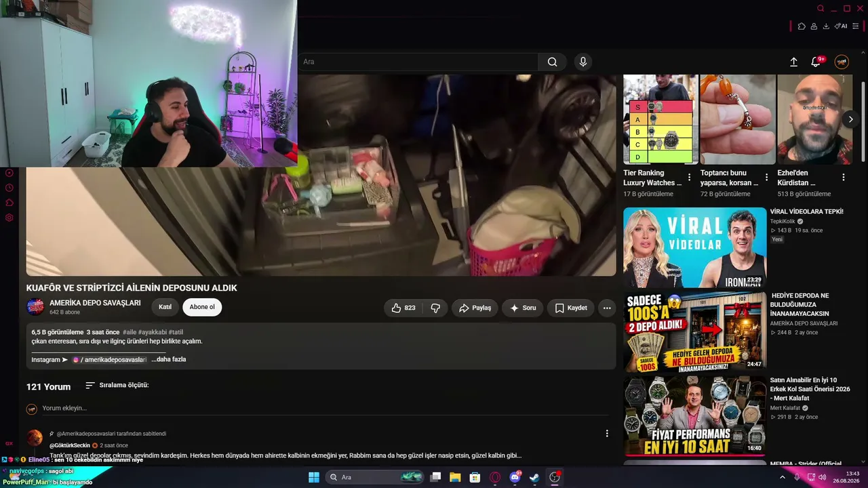Open the Mert Kalafat channel name
Screen dimensions: 868x488
click(x=785, y=408)
